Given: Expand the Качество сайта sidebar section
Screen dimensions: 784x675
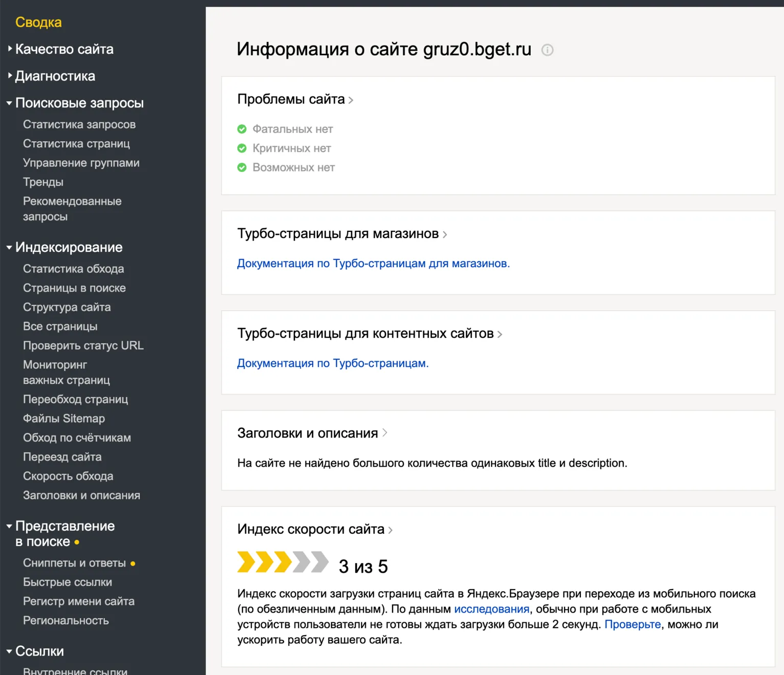Looking at the screenshot, I should point(64,49).
